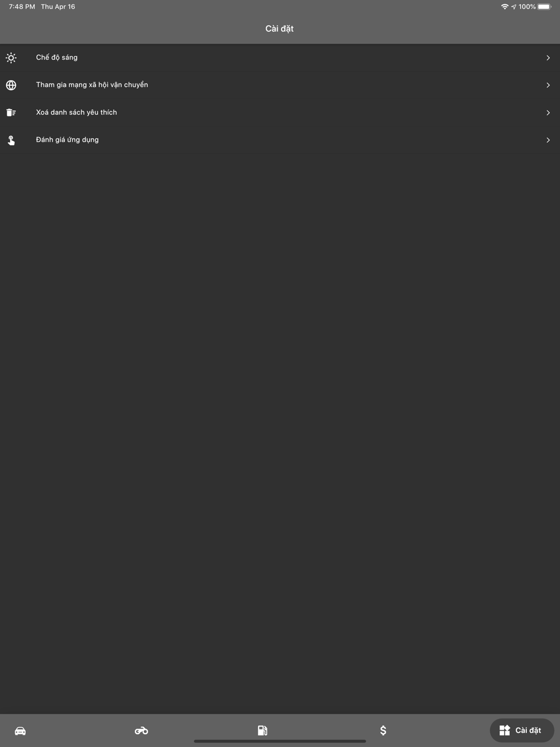Open the fuel pump tab

click(262, 730)
